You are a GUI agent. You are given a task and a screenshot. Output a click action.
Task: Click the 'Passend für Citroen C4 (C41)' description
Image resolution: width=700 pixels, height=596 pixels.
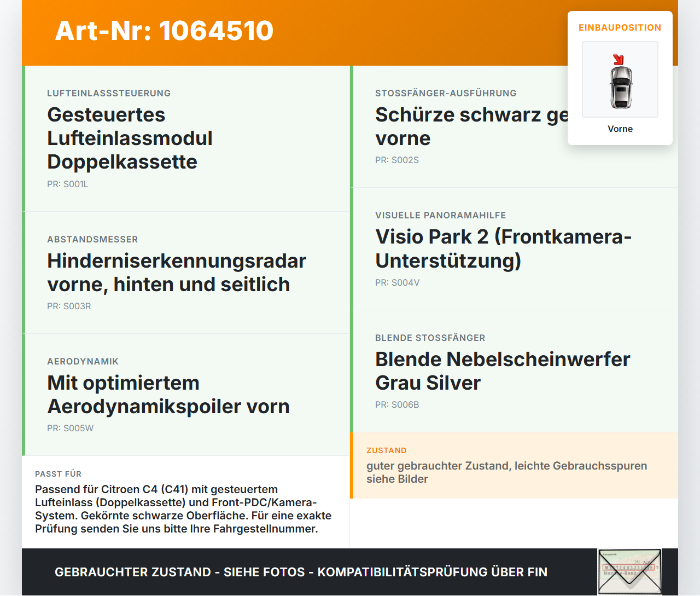pyautogui.click(x=183, y=509)
